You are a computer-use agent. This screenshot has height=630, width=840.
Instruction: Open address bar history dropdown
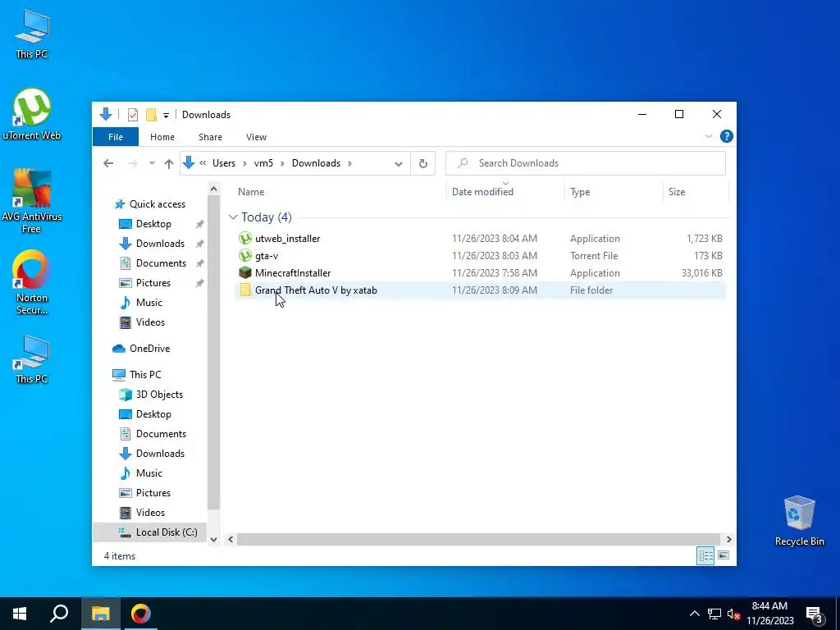pyautogui.click(x=398, y=164)
